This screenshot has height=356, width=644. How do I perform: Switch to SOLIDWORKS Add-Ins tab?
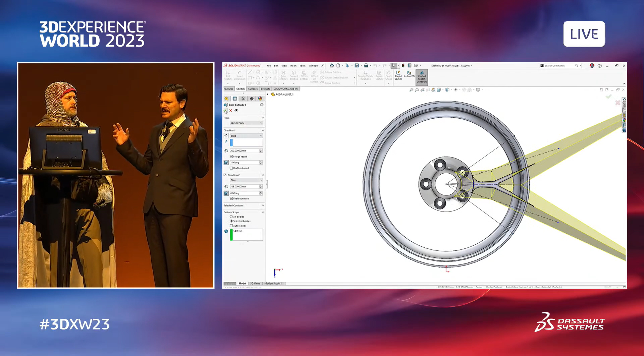286,89
